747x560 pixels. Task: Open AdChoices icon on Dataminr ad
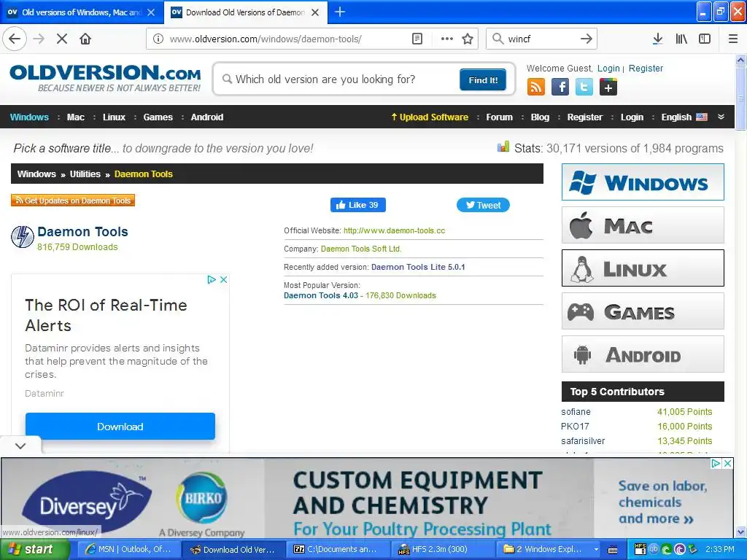click(x=212, y=279)
